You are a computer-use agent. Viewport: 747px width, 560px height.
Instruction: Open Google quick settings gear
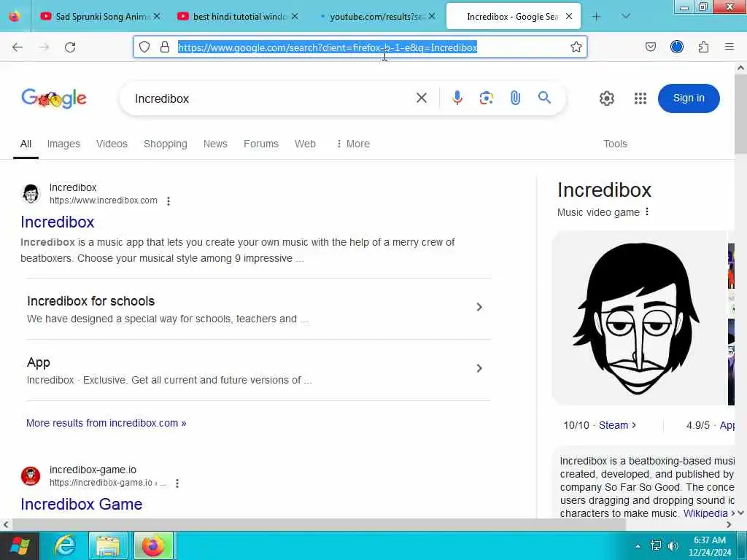[606, 98]
